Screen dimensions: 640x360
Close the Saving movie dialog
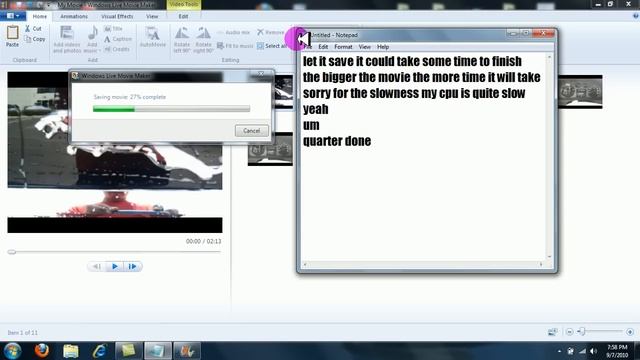261,74
